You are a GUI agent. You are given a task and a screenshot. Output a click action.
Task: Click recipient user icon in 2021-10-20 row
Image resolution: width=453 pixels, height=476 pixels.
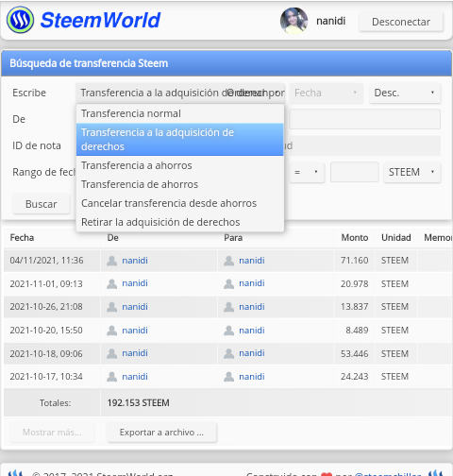click(228, 331)
